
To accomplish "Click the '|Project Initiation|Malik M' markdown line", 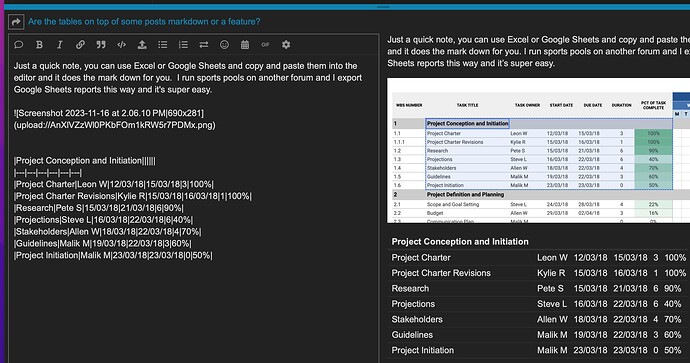I will [x=113, y=256].
